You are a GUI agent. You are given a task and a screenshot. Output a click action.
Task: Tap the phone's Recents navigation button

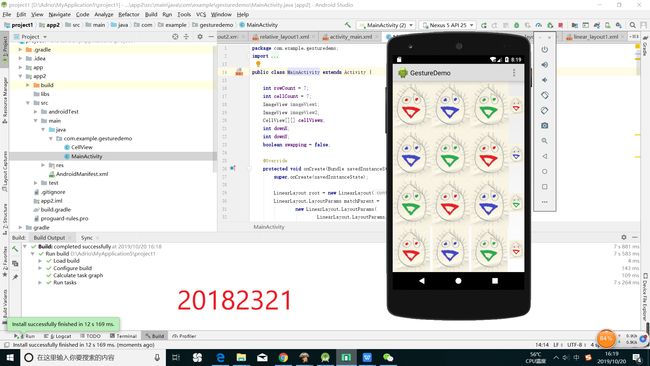point(495,281)
